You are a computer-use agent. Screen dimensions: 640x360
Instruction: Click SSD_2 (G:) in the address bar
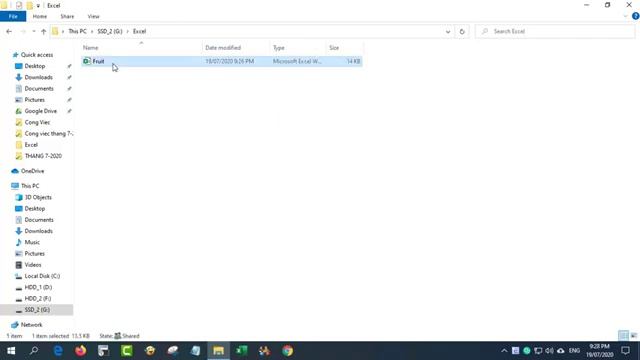[110, 31]
